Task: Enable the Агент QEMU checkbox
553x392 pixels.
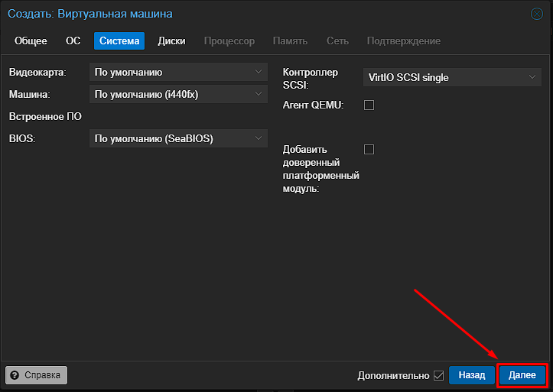Action: coord(369,105)
